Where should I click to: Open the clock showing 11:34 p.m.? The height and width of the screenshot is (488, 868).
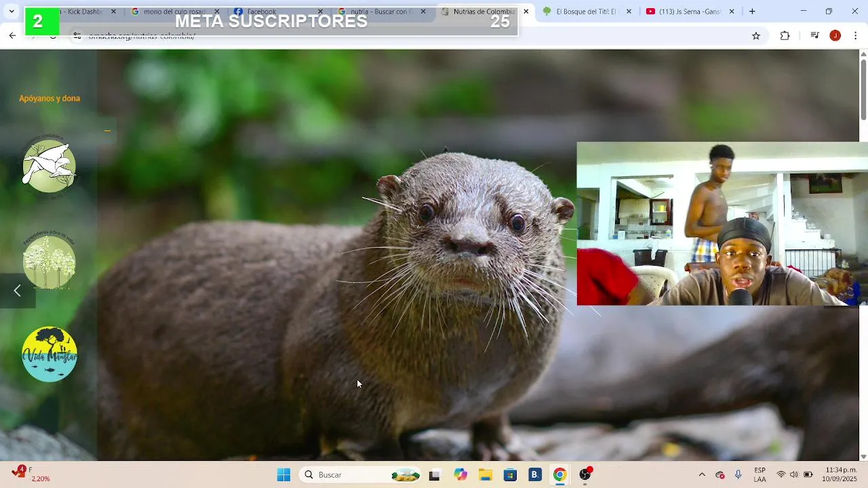coord(841,474)
